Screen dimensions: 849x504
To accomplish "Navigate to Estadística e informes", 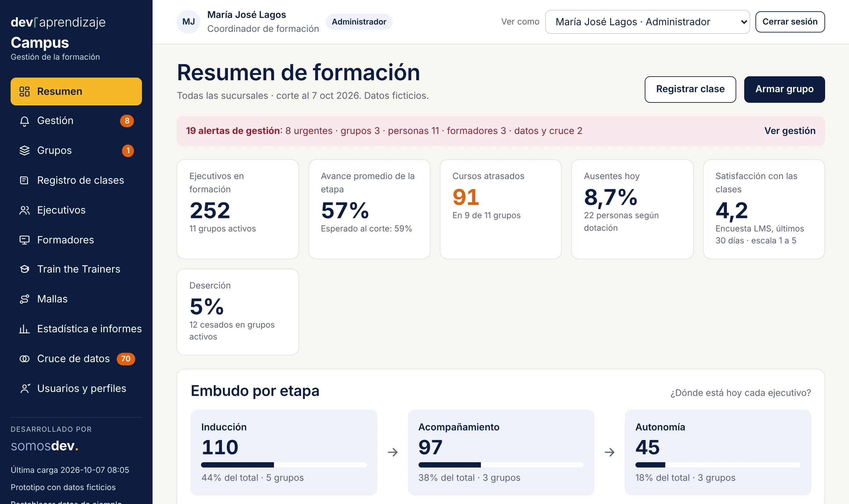I will click(x=76, y=329).
